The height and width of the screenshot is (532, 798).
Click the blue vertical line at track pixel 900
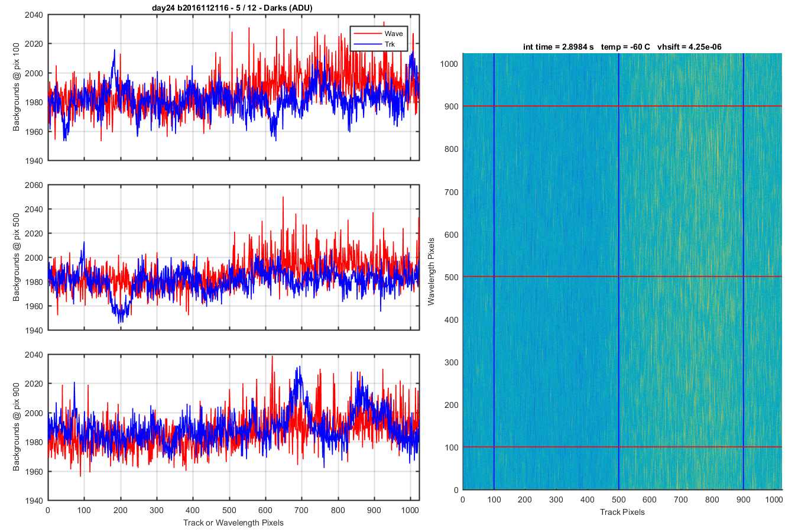tap(743, 271)
